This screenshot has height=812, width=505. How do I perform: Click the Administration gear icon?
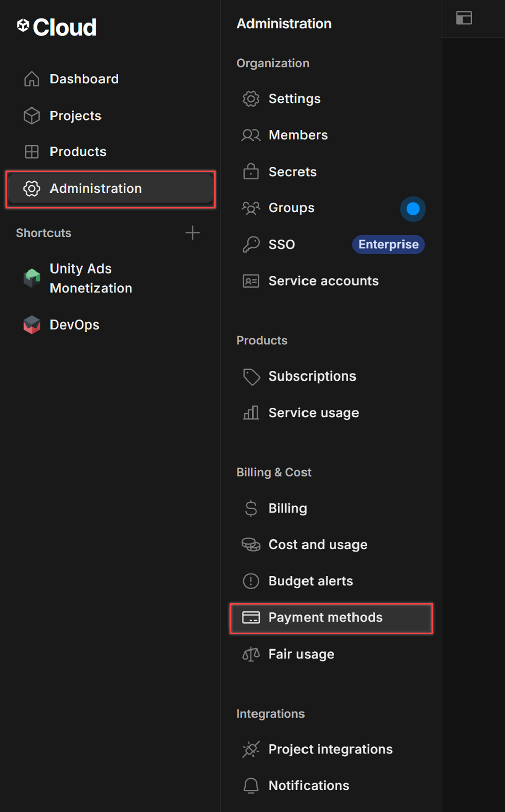pyautogui.click(x=32, y=188)
